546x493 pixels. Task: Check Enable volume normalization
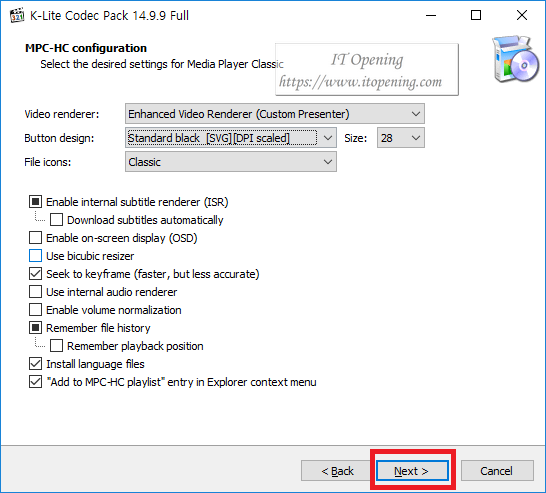[36, 310]
